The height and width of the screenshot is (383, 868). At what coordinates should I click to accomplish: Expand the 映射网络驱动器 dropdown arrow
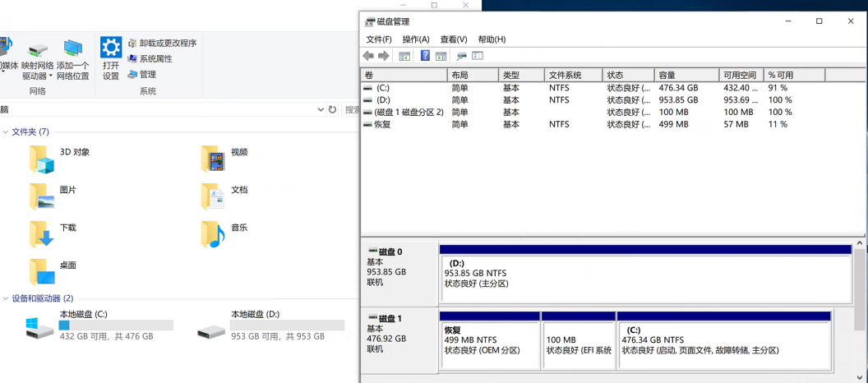click(x=50, y=76)
